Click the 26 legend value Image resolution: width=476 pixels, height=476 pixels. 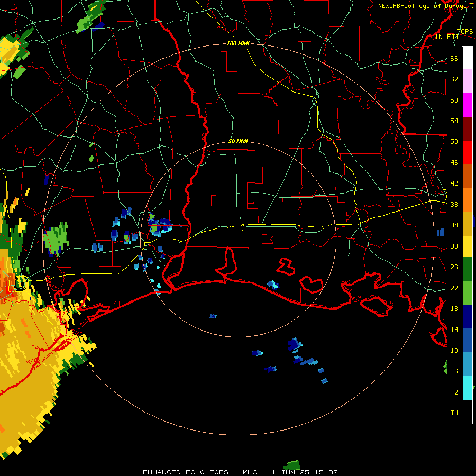pos(454,267)
